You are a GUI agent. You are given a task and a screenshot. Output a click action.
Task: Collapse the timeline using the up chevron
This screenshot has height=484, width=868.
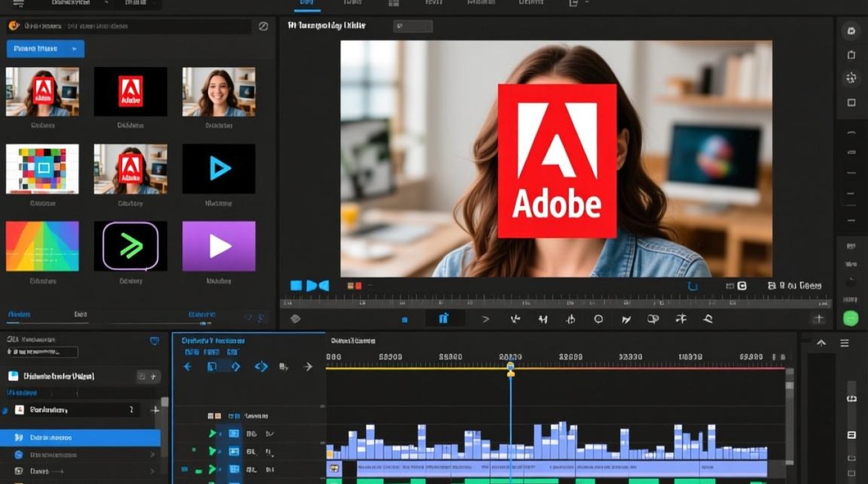coord(821,343)
